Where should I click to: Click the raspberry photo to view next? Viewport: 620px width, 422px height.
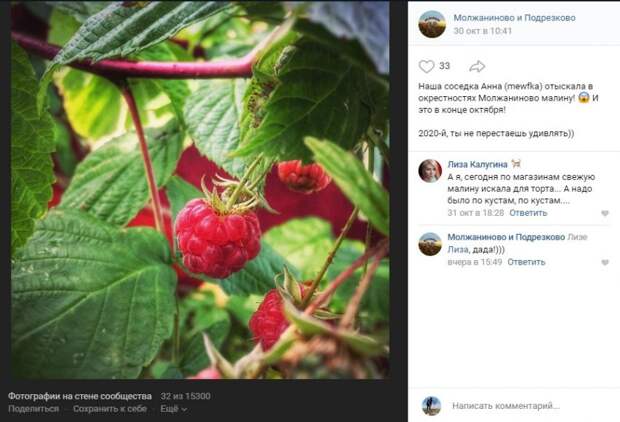pos(200,191)
